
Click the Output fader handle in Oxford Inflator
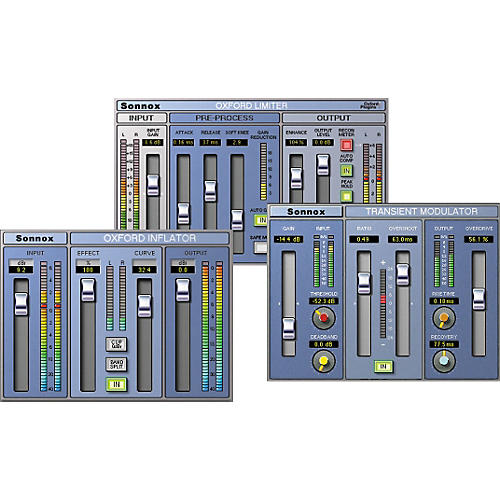pos(183,290)
